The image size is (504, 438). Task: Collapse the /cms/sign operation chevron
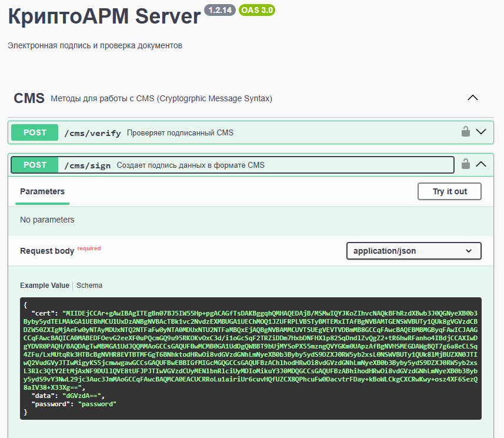(x=482, y=164)
